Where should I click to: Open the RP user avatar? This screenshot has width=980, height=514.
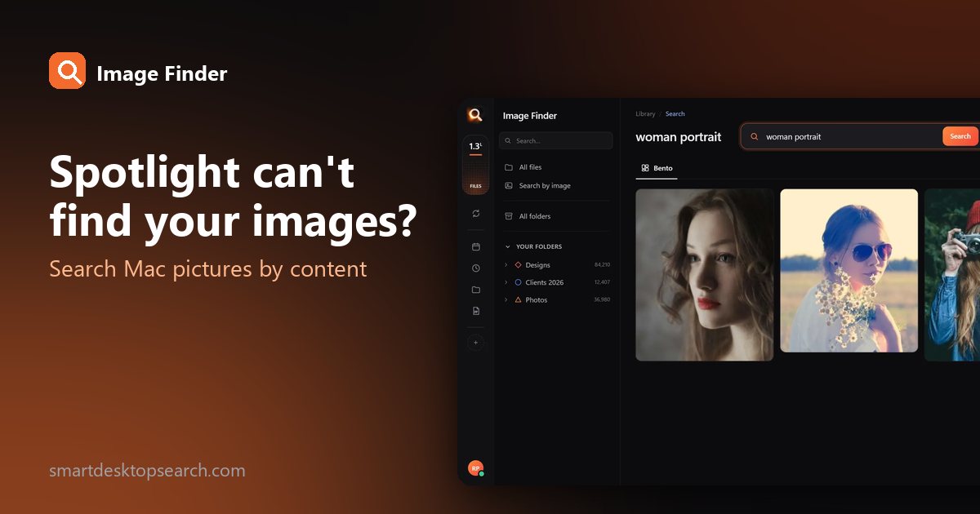pyautogui.click(x=475, y=468)
